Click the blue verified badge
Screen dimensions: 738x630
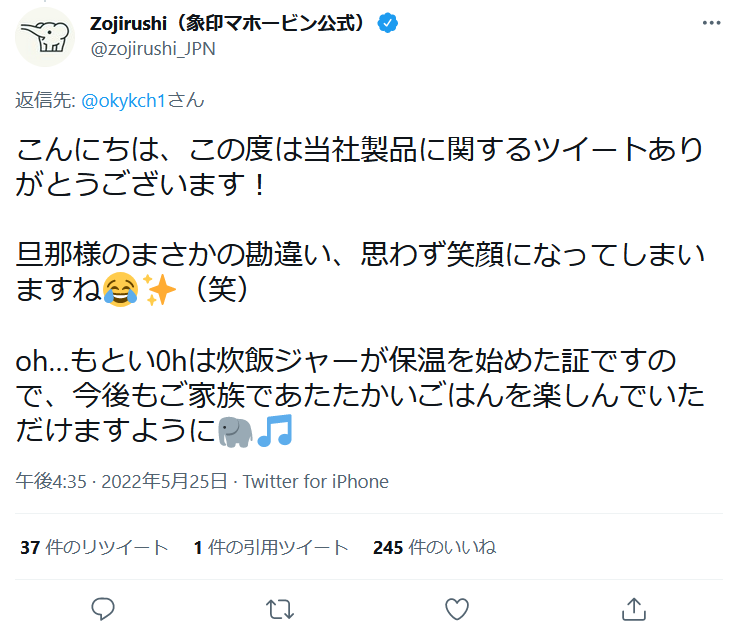386,24
